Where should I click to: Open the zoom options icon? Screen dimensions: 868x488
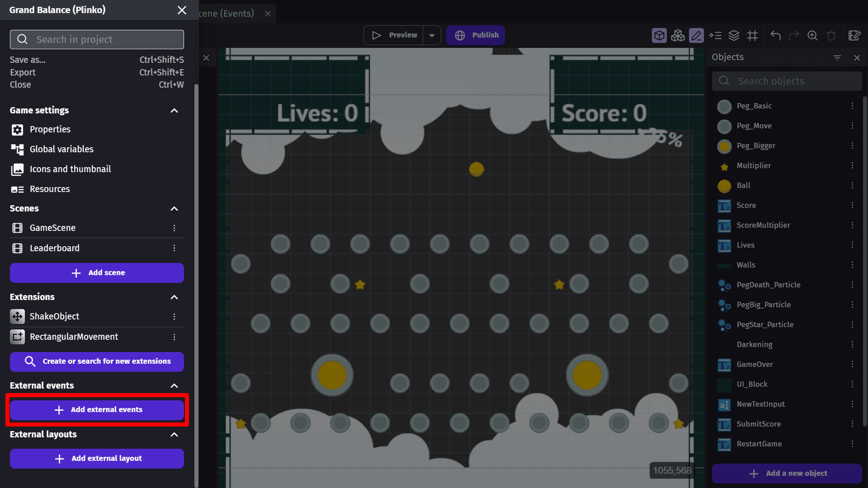(812, 35)
